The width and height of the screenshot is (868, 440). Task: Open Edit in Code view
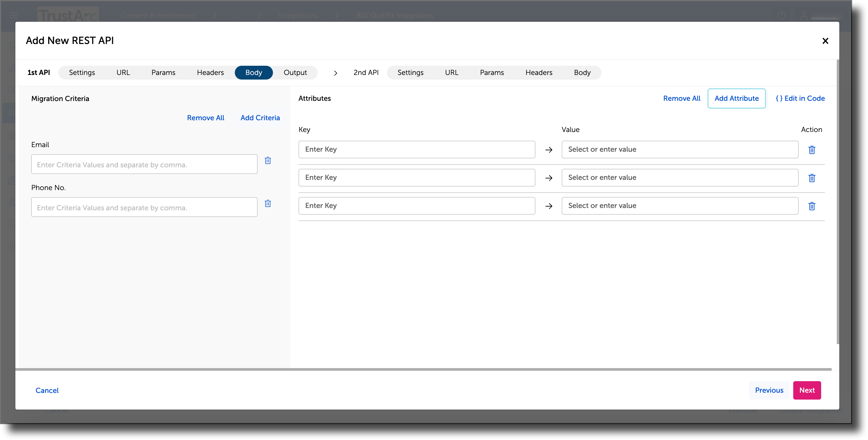coord(800,99)
